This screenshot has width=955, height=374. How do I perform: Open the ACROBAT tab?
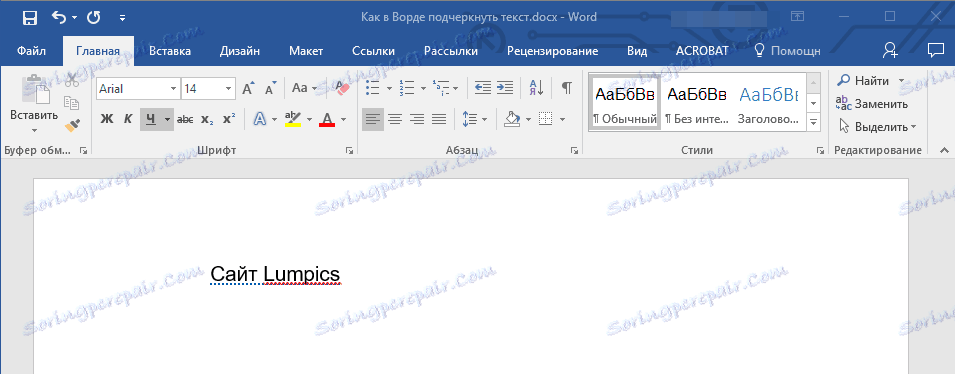702,51
